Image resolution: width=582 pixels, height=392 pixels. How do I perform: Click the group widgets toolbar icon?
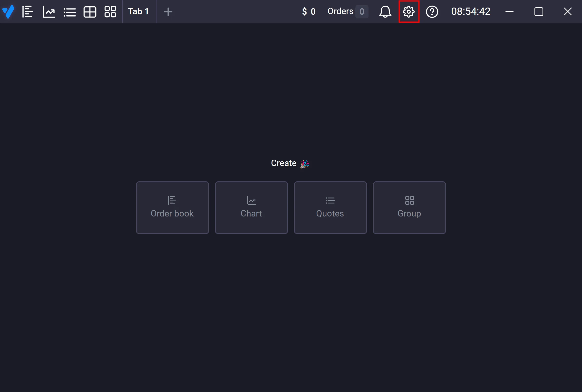(110, 11)
